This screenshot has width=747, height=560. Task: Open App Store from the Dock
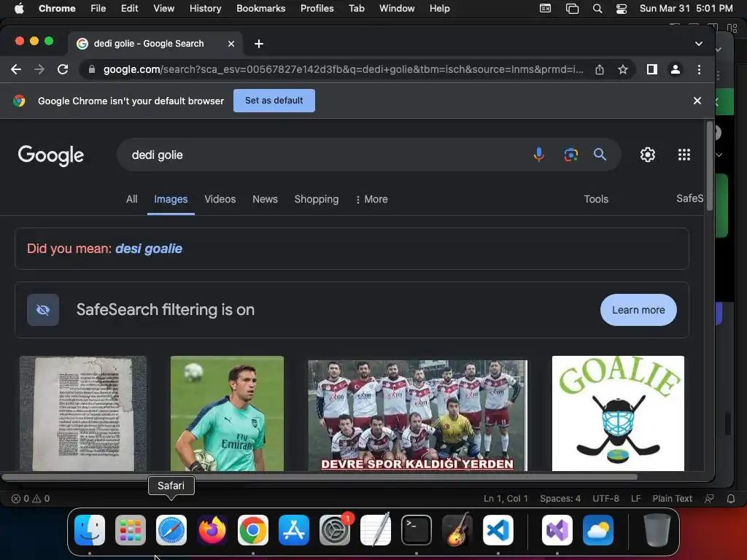(x=293, y=530)
